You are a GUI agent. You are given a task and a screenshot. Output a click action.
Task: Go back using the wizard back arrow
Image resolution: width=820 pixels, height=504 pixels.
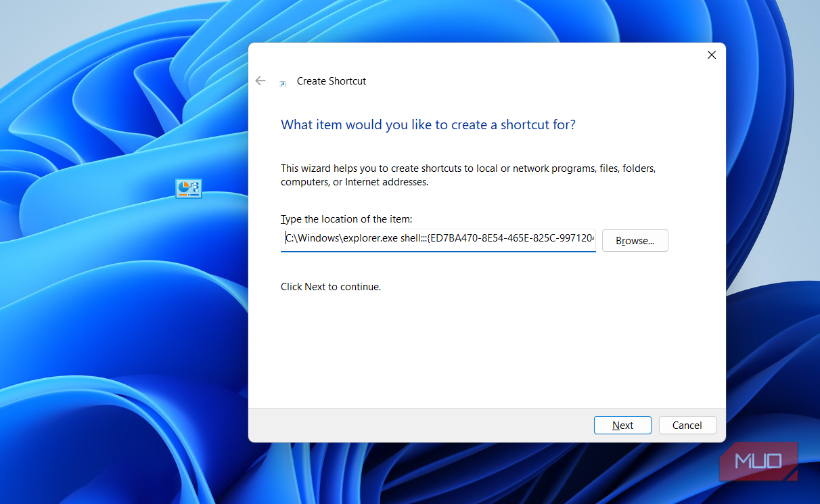260,81
